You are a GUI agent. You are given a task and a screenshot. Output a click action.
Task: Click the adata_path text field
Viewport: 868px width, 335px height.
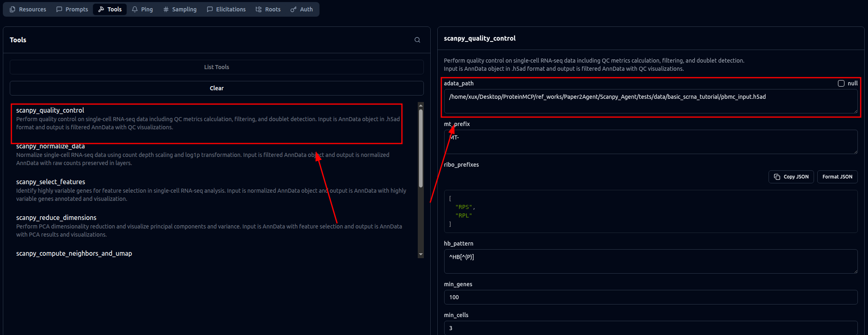651,101
